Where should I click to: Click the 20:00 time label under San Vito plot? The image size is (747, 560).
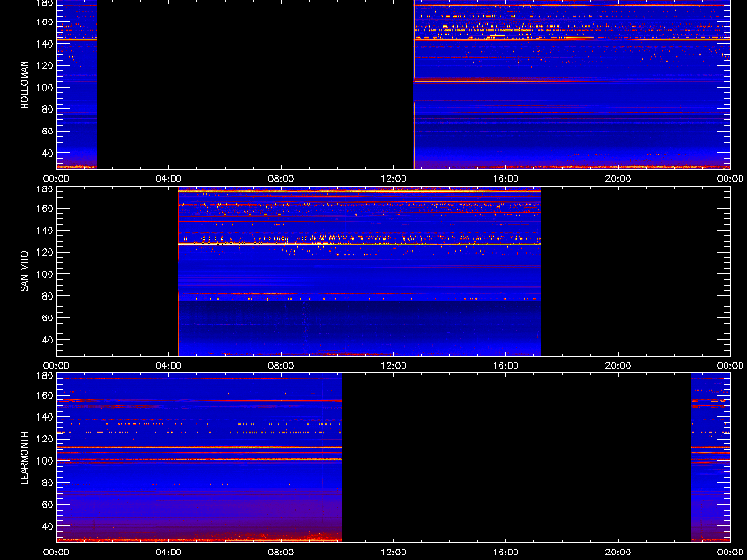[618, 366]
